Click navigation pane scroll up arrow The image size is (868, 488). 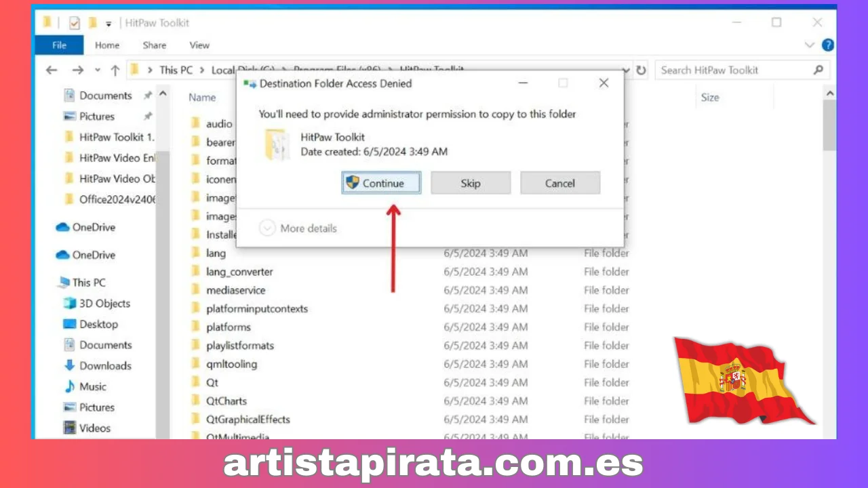tap(163, 94)
